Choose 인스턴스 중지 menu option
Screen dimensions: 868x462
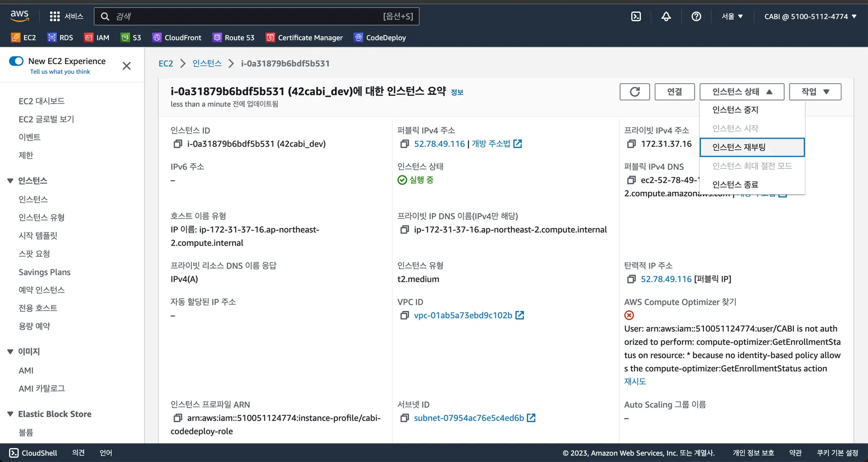735,110
